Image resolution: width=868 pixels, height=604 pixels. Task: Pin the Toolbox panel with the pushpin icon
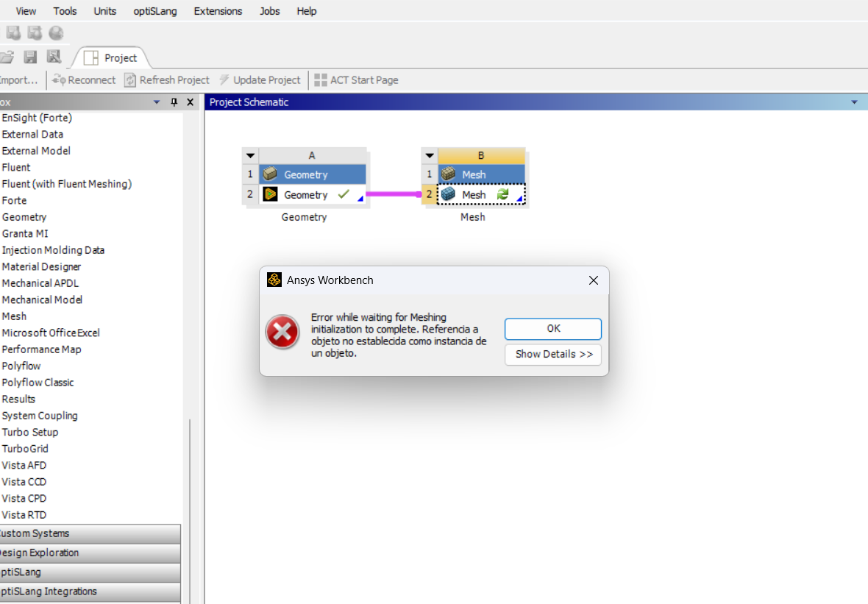pyautogui.click(x=174, y=102)
